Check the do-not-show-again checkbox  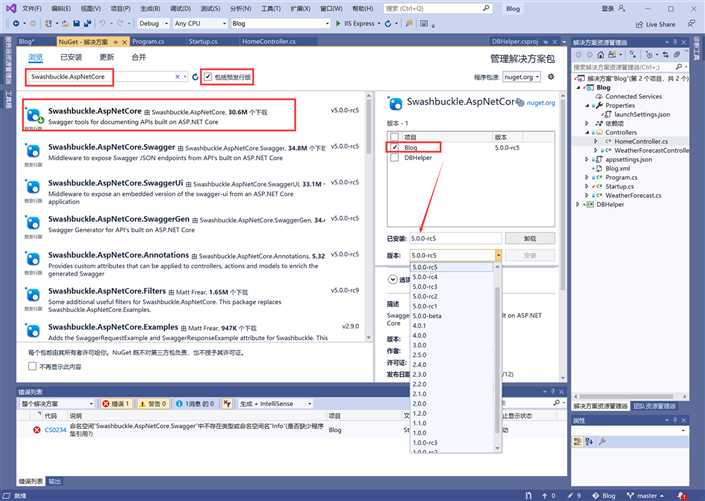click(32, 366)
